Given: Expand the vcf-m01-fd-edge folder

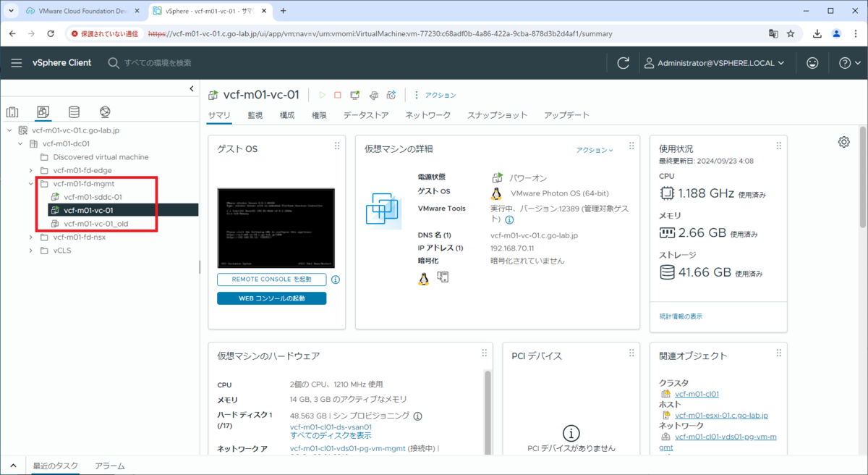Looking at the screenshot, I should (x=31, y=170).
